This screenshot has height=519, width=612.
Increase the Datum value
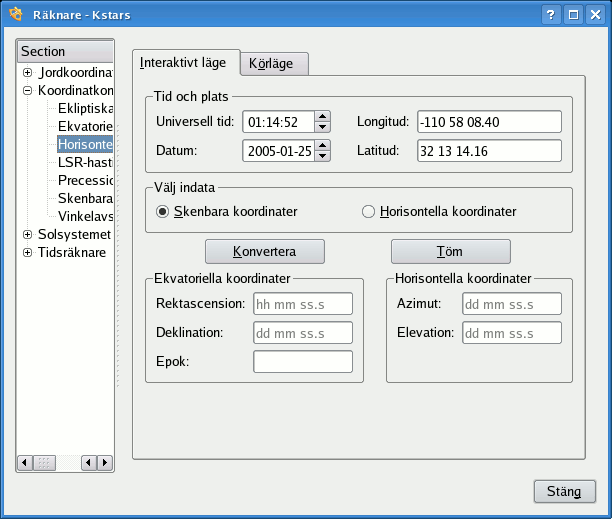pos(322,145)
